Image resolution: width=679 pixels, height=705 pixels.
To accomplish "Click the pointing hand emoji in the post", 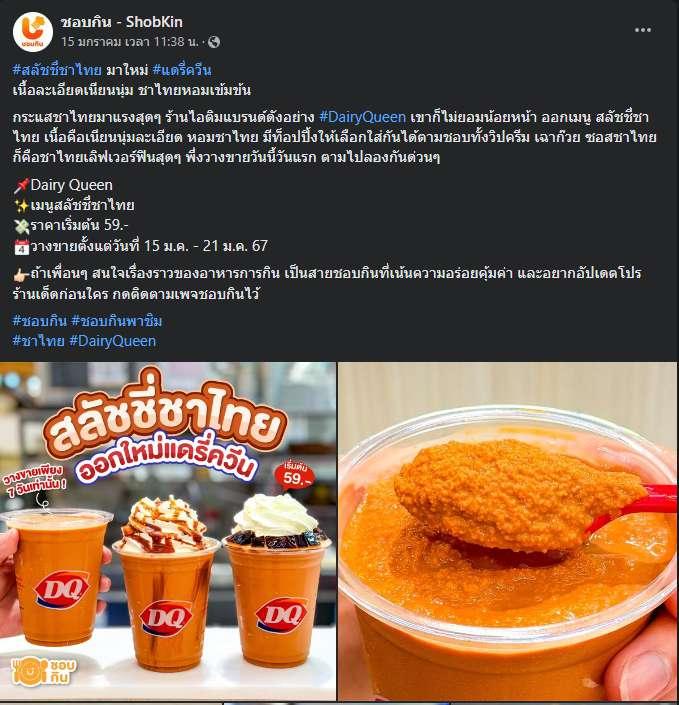I will (21, 275).
